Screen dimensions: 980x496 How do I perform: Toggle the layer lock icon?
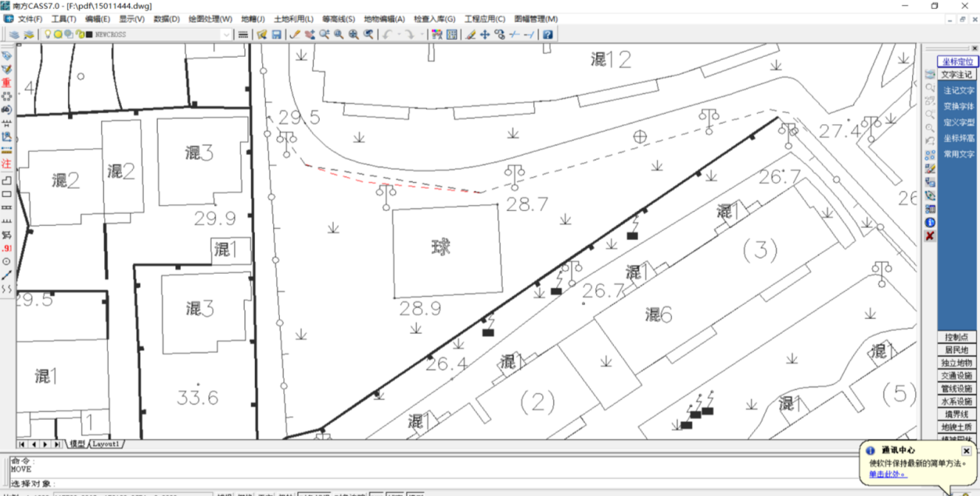pos(79,35)
